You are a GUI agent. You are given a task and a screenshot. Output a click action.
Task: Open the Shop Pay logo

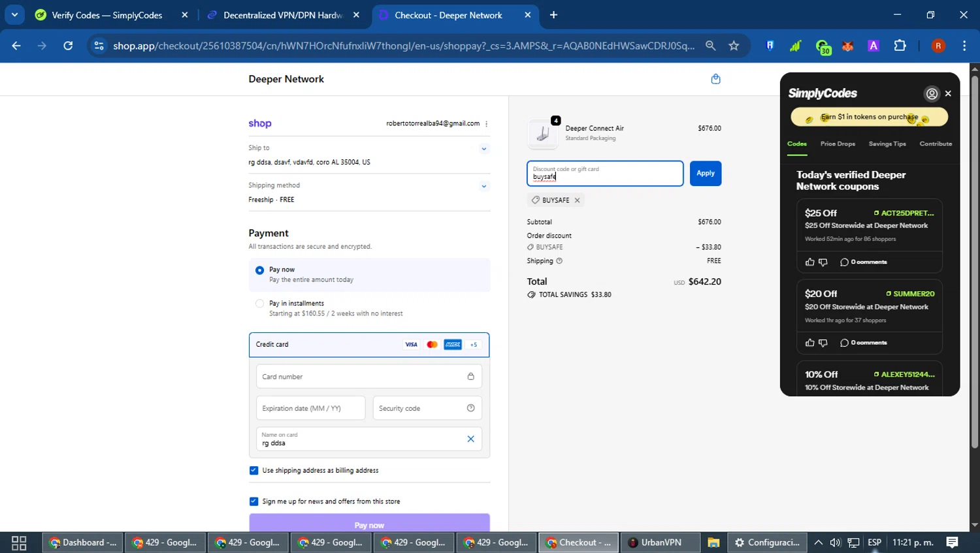[x=260, y=123]
